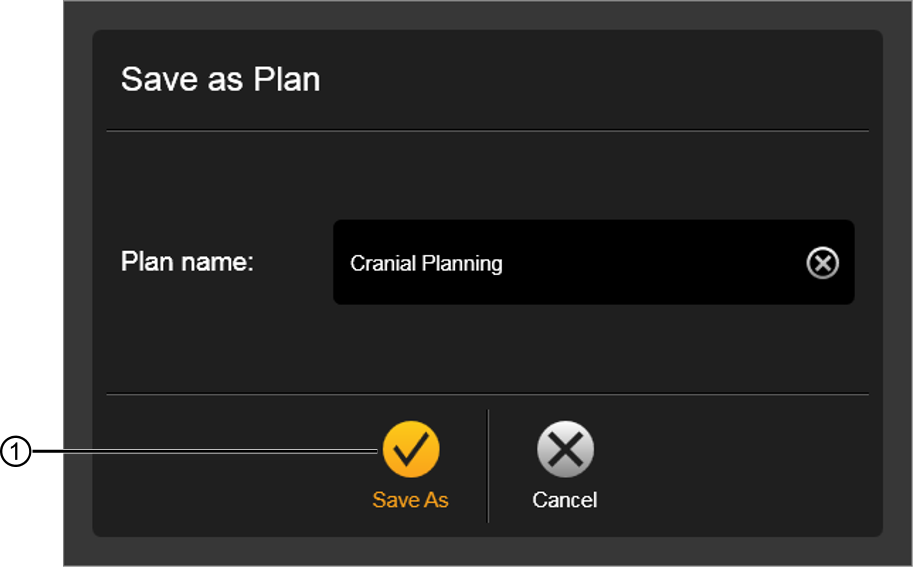Viewport: 913px width, 567px height.
Task: Click inside the Plan name input field
Action: (x=593, y=262)
